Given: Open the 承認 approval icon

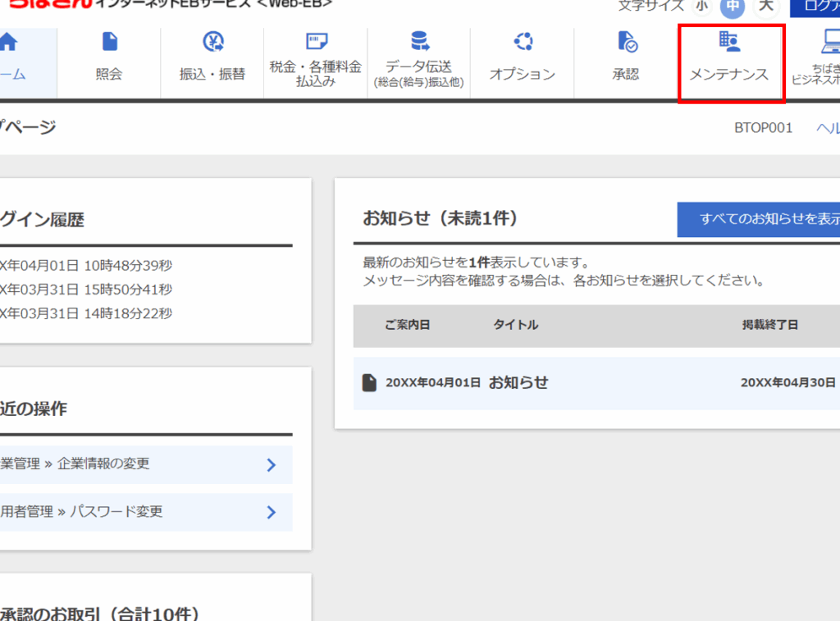Looking at the screenshot, I should (x=626, y=42).
